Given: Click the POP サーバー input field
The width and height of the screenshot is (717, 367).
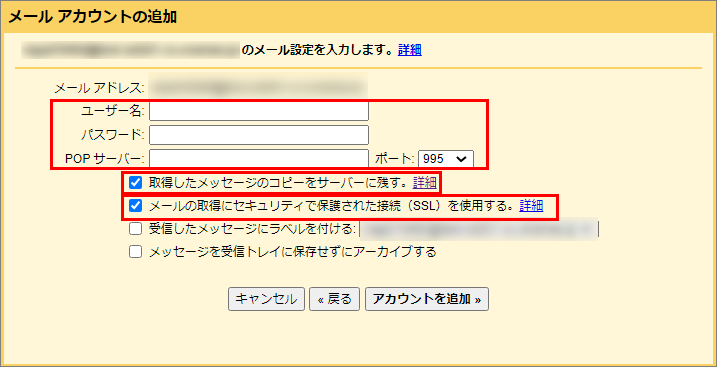Looking at the screenshot, I should (259, 159).
